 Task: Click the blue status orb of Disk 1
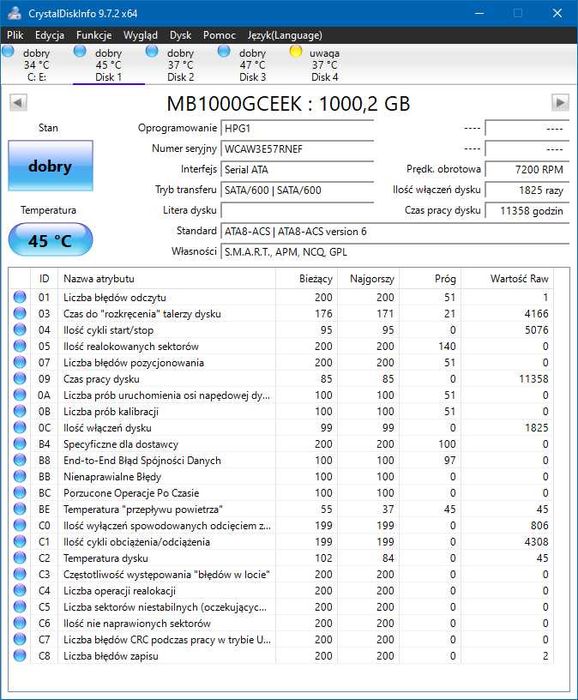tap(80, 51)
